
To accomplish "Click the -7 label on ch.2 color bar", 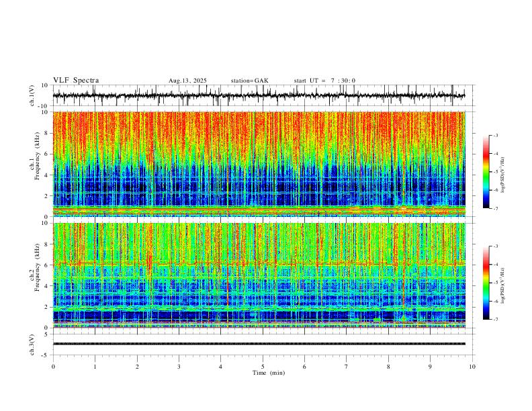I will [496, 320].
